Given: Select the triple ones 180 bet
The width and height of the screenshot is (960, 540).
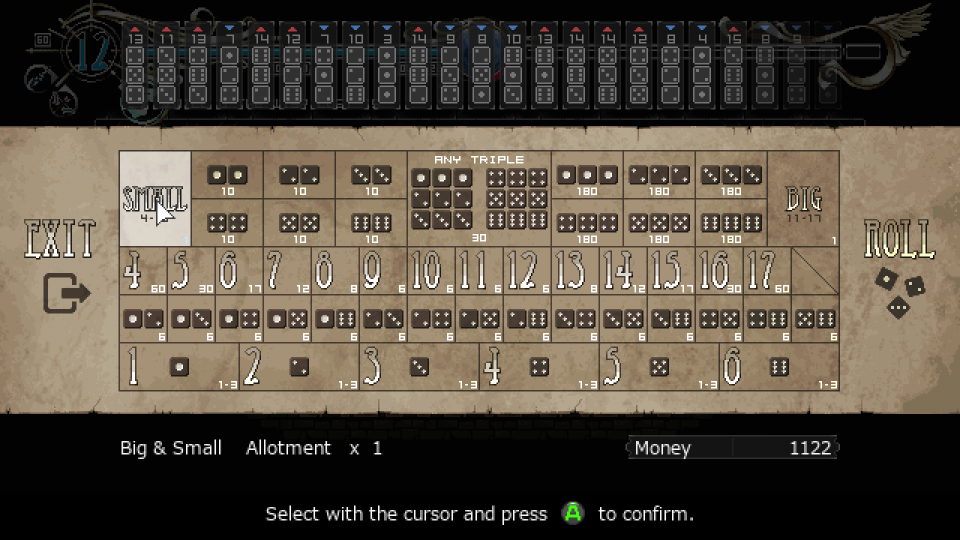Looking at the screenshot, I should (x=587, y=176).
